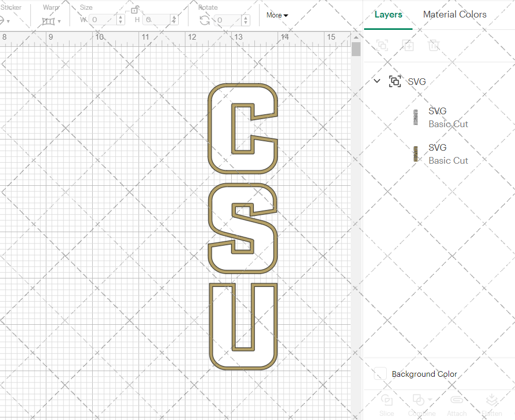Viewport: 515px width, 420px height.
Task: Open the Warp dropdown arrow
Action: (59, 22)
